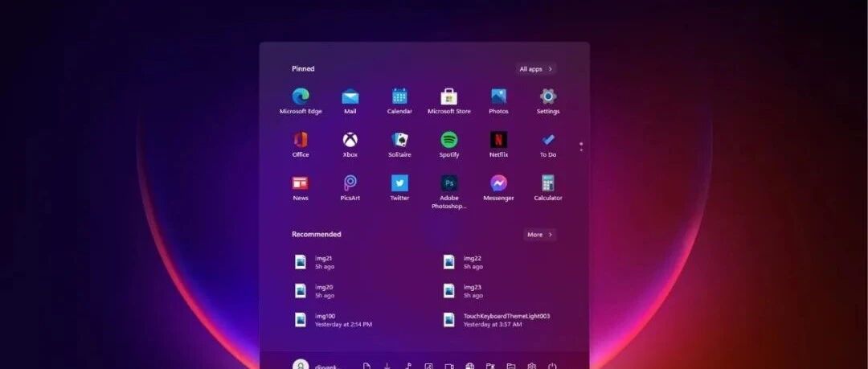This screenshot has height=369, width=868.
Task: Open the user account avatar menu
Action: (301, 366)
